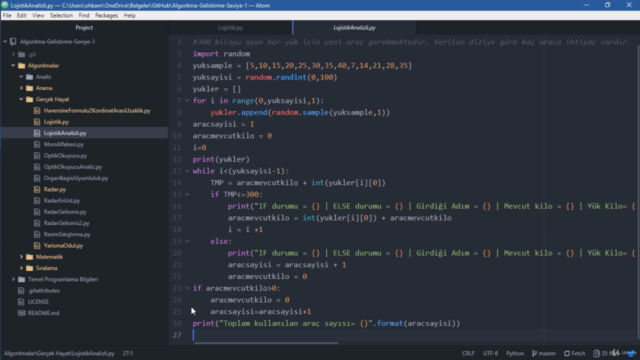Open the Edit menu

tap(21, 16)
